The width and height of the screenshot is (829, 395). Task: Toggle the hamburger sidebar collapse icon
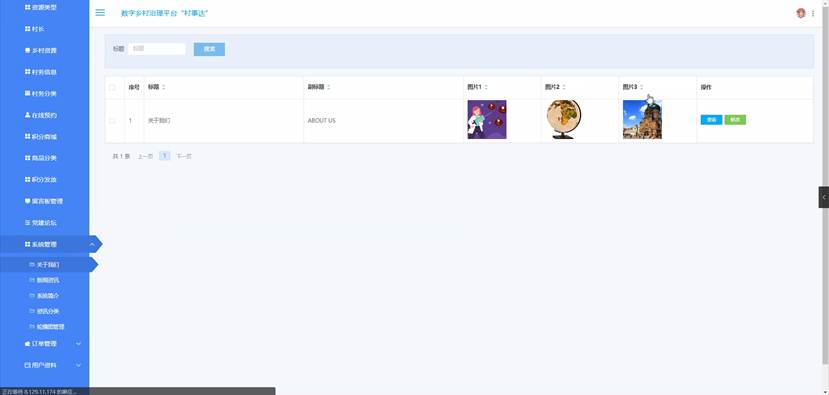click(x=100, y=13)
